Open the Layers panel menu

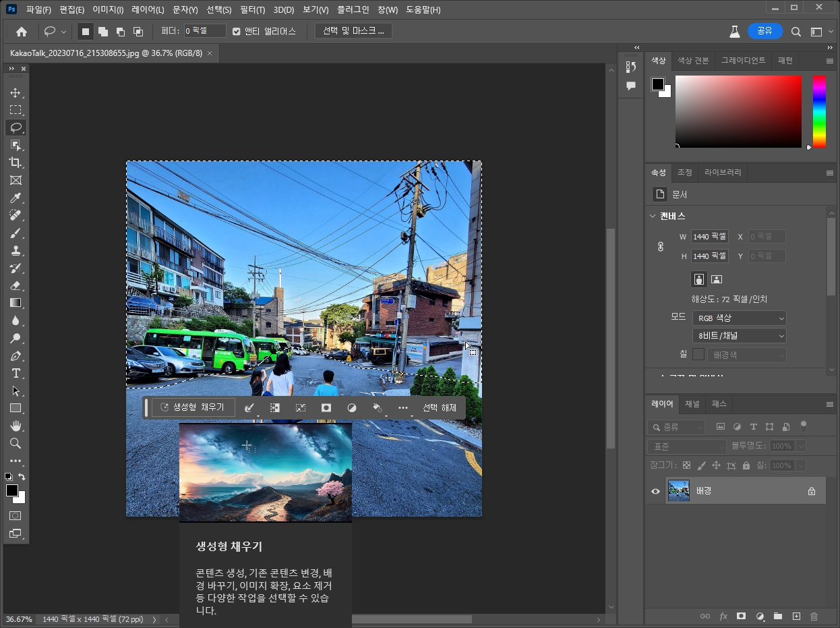pyautogui.click(x=830, y=404)
